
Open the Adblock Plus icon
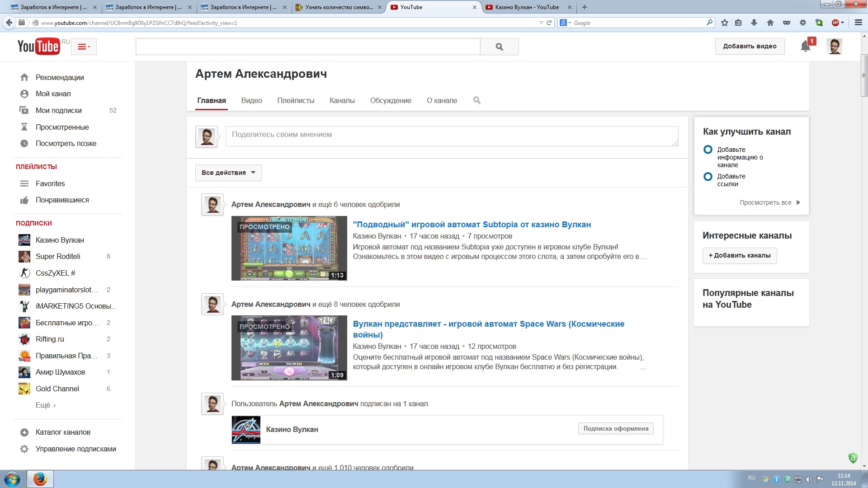[835, 23]
